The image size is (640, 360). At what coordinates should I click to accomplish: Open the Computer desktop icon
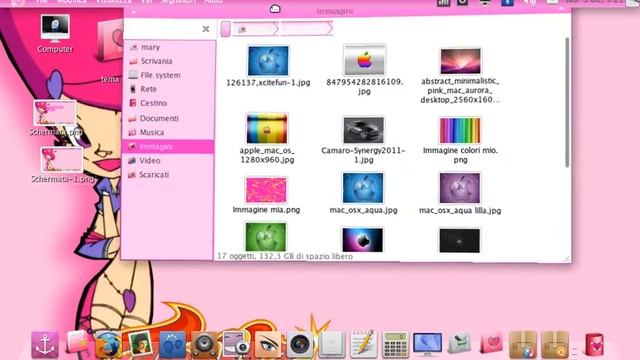pyautogui.click(x=55, y=34)
